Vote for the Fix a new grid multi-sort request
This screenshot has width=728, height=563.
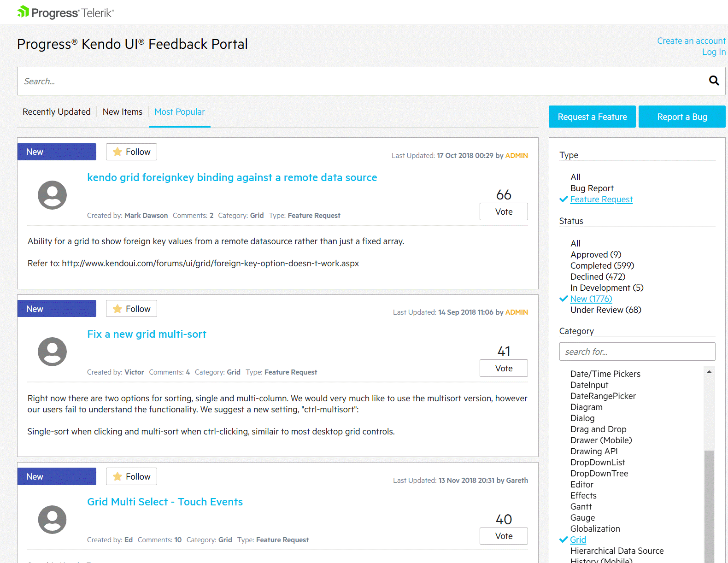(504, 368)
